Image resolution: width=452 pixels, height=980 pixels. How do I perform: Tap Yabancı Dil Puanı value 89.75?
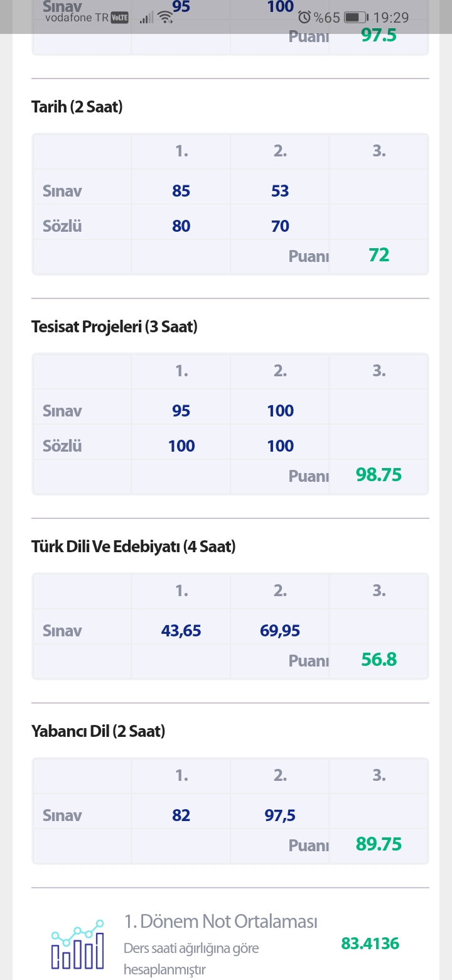[379, 844]
